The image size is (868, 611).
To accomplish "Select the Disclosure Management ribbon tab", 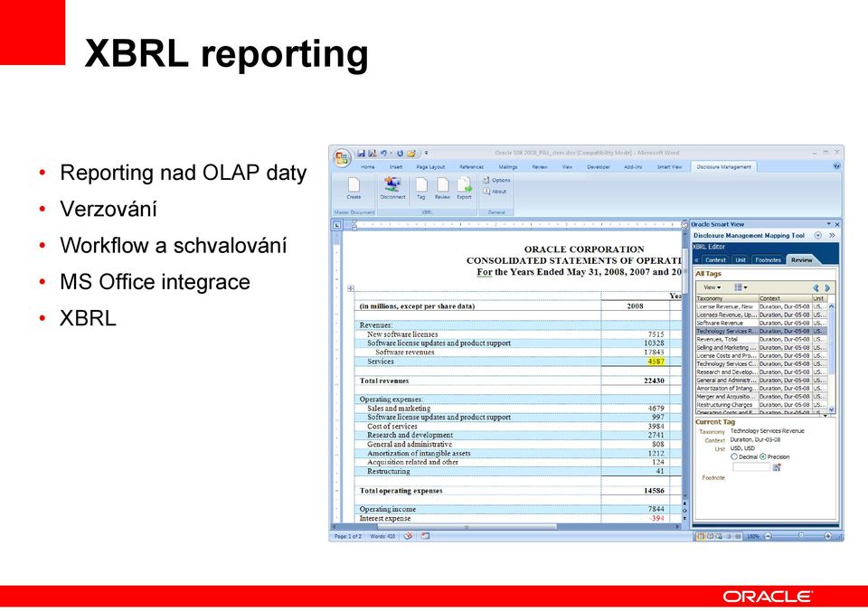I will pos(723,166).
